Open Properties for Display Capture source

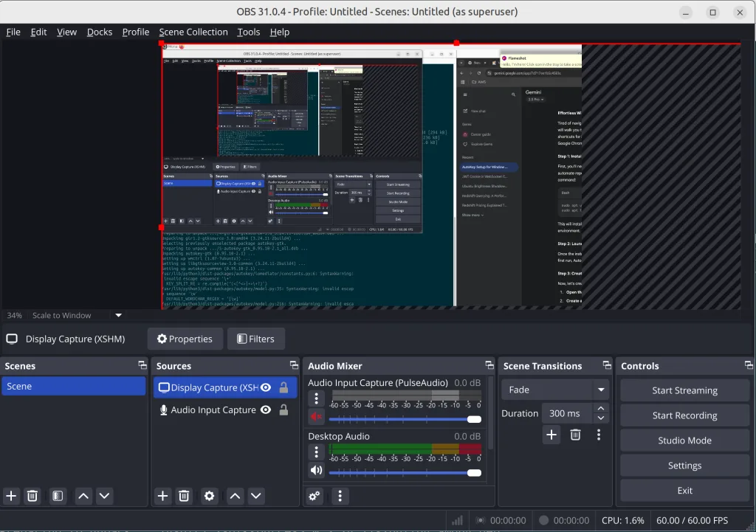(x=185, y=339)
